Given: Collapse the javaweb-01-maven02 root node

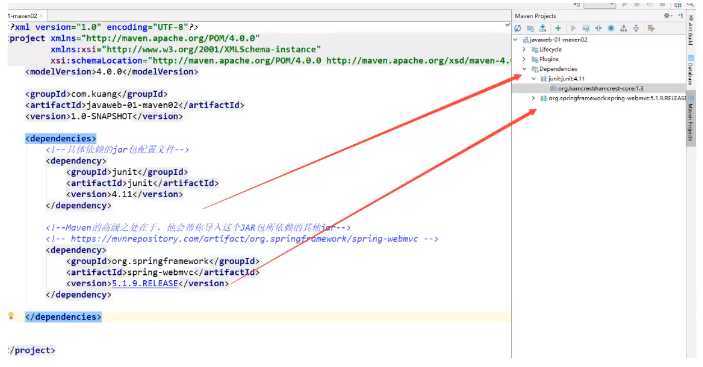Looking at the screenshot, I should point(515,39).
